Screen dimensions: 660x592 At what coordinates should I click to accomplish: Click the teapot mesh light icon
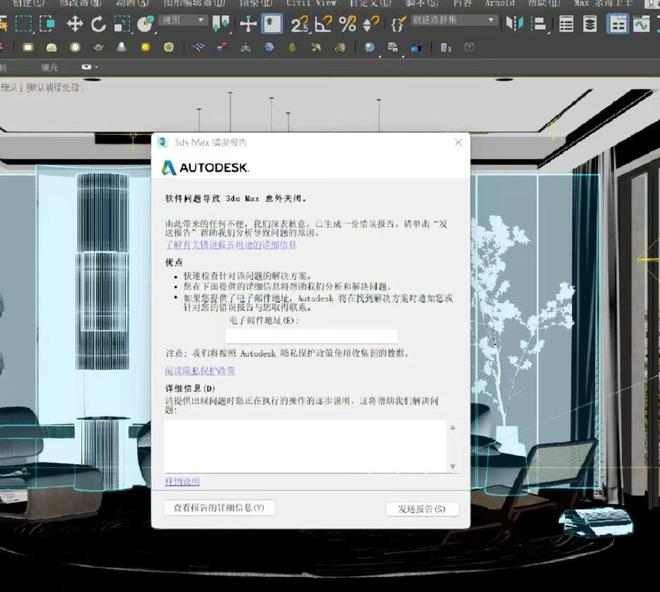click(98, 47)
